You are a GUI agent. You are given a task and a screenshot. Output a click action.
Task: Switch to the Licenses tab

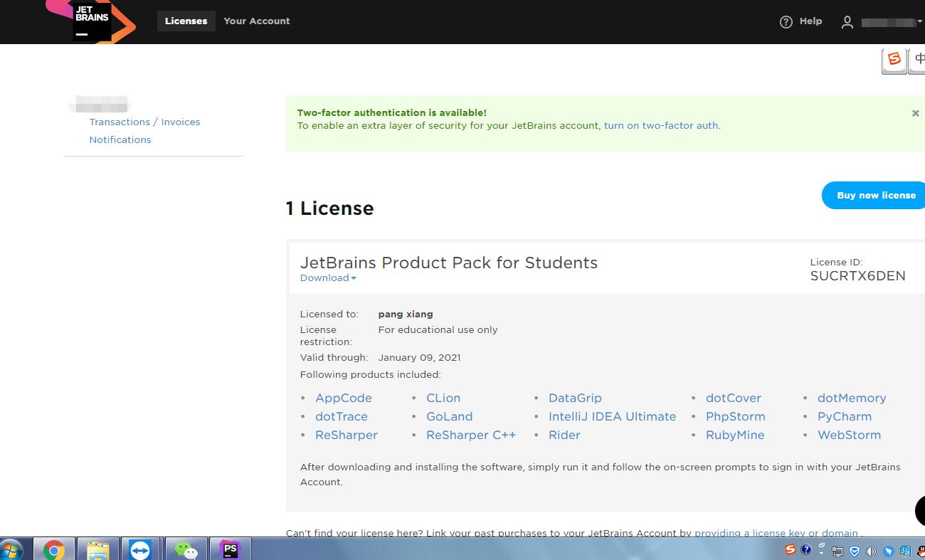(x=186, y=21)
